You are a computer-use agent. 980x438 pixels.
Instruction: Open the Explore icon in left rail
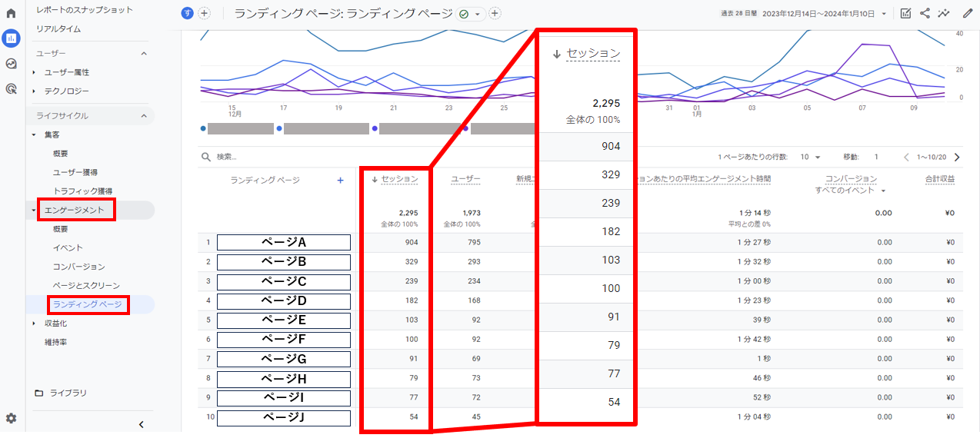[x=11, y=64]
